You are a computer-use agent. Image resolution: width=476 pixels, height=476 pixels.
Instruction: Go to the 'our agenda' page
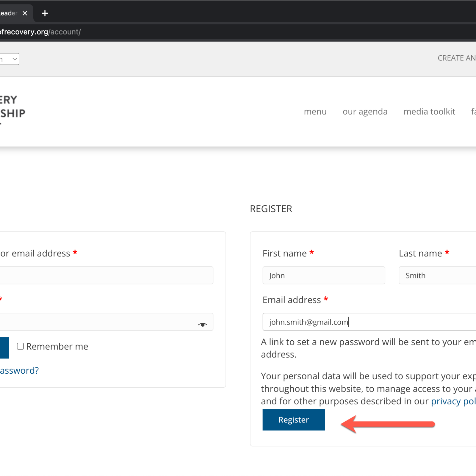point(365,112)
